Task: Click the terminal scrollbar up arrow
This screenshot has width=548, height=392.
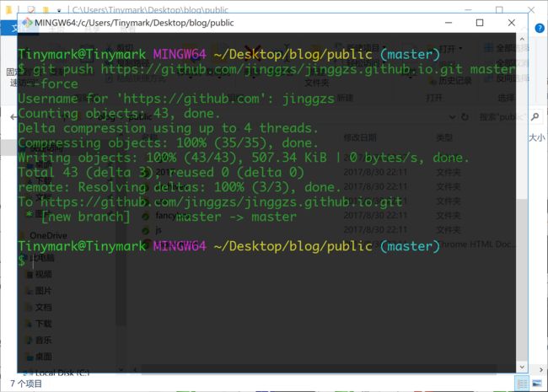Action: click(522, 39)
